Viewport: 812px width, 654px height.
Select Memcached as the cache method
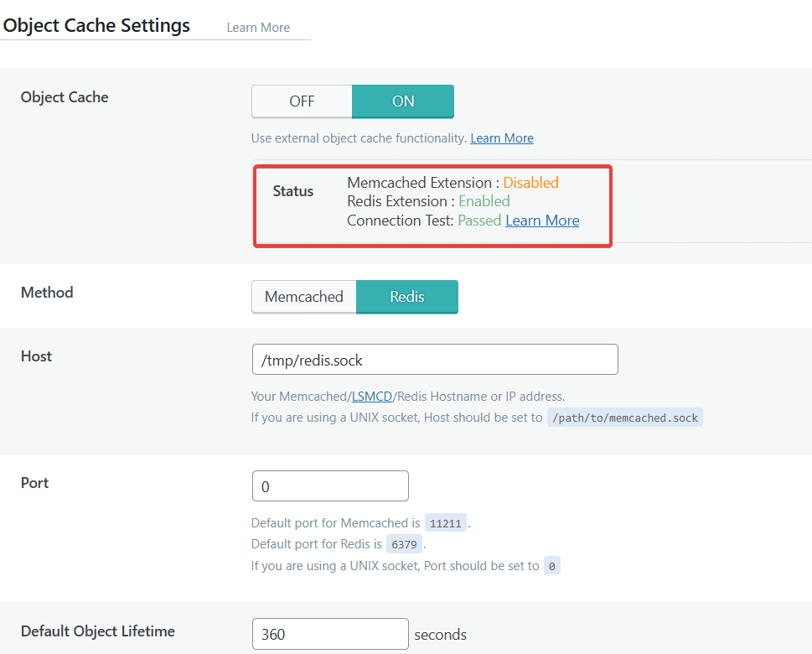(x=303, y=297)
